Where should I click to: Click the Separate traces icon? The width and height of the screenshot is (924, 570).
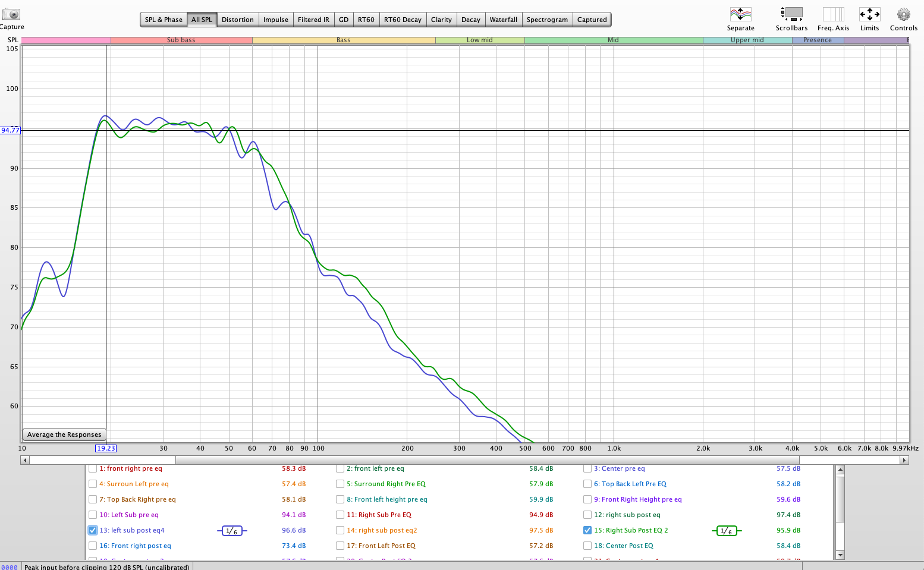click(740, 14)
